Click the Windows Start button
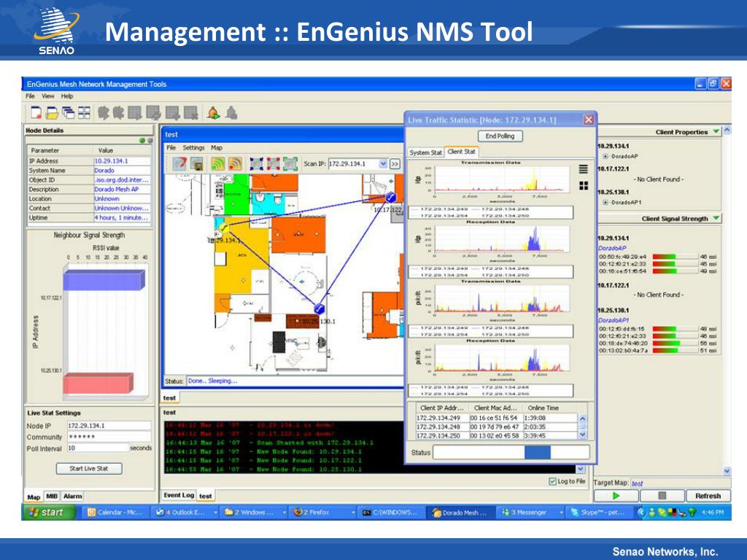 48,513
